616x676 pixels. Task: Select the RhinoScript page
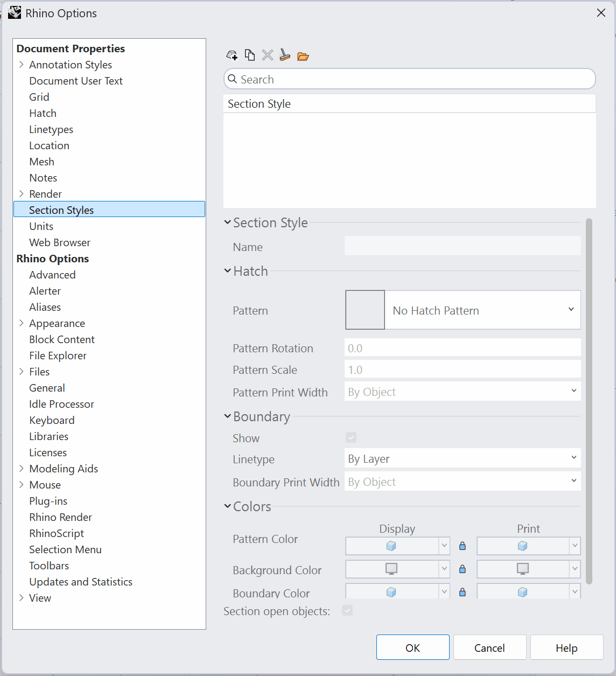click(57, 533)
